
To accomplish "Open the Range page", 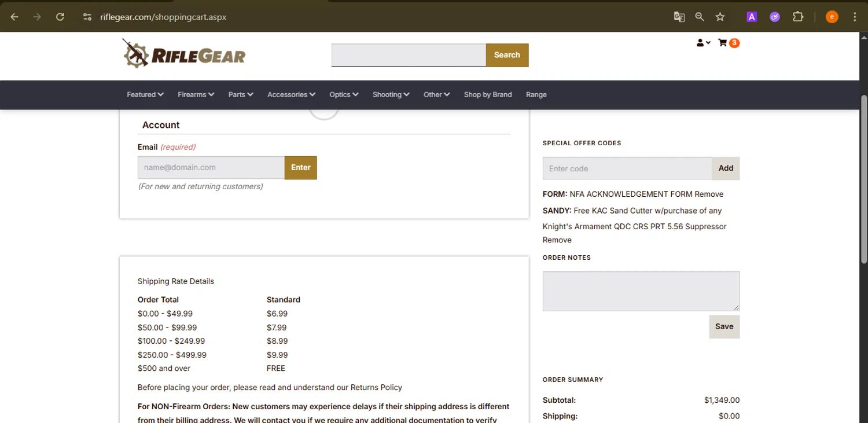I will click(536, 94).
